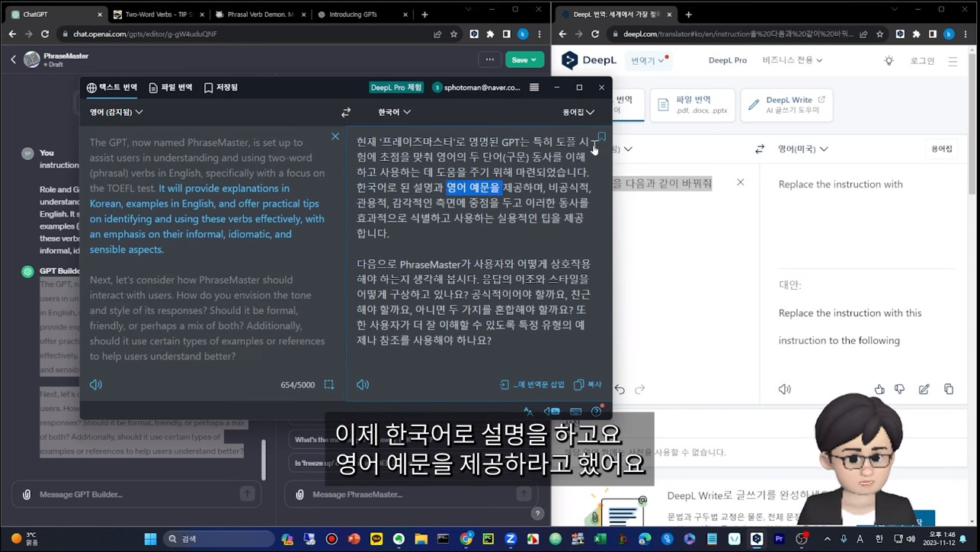Screen dimensions: 980x552
Task: Copy translation on DeepL website
Action: click(x=949, y=390)
